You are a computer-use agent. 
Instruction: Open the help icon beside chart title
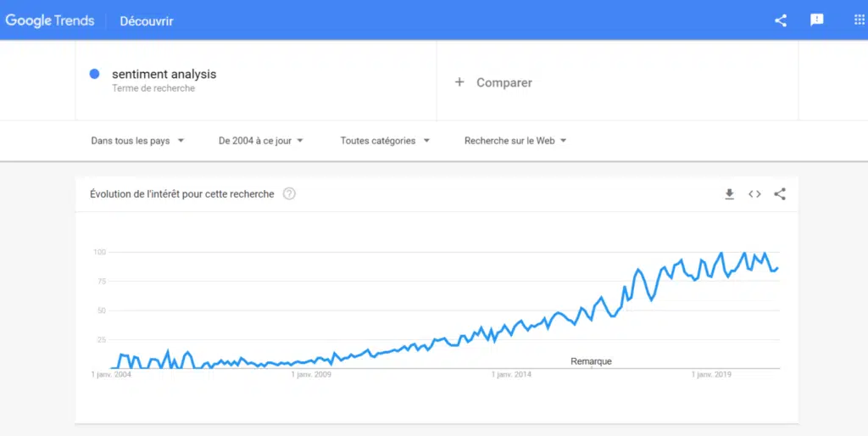coord(289,194)
